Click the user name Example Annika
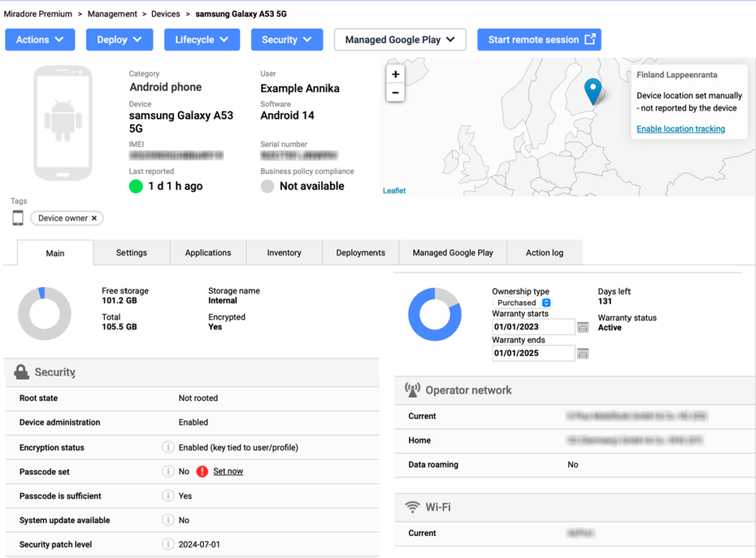756x558 pixels. point(300,89)
